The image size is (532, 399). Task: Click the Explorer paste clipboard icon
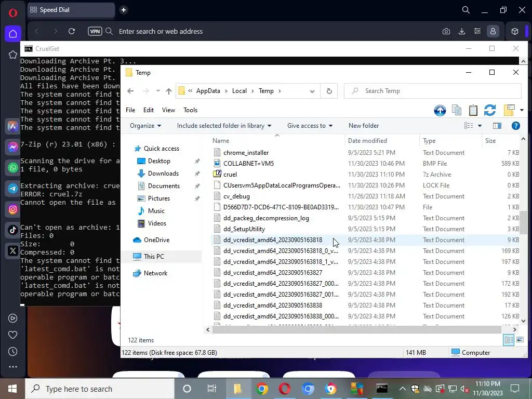(x=473, y=110)
